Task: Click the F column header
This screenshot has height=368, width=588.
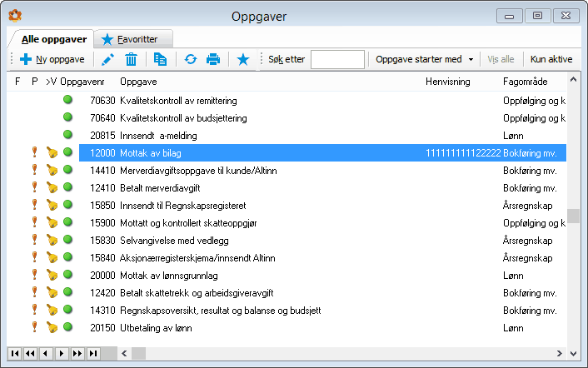Action: (x=17, y=82)
